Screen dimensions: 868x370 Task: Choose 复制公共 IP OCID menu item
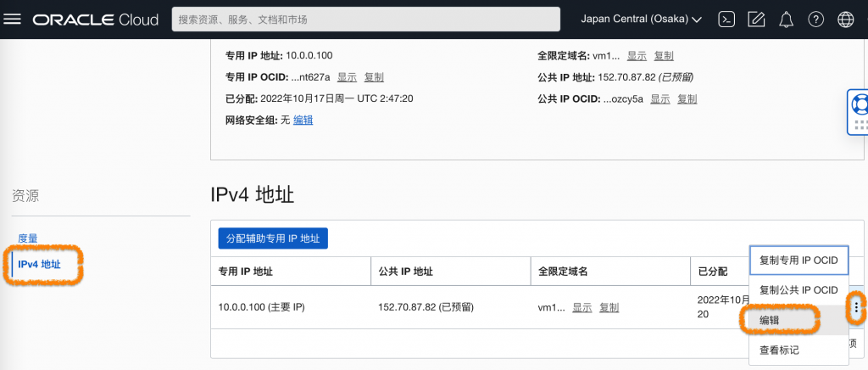coord(798,290)
